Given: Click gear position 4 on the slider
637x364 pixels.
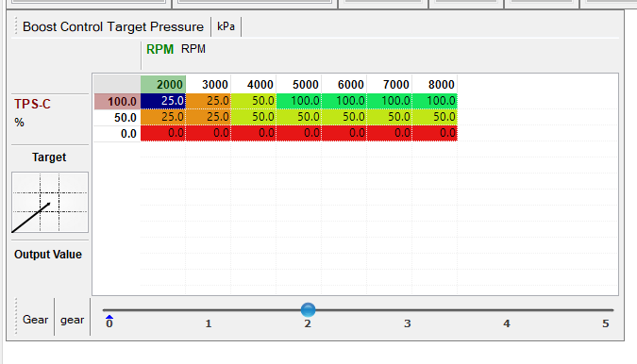Looking at the screenshot, I should point(506,323).
